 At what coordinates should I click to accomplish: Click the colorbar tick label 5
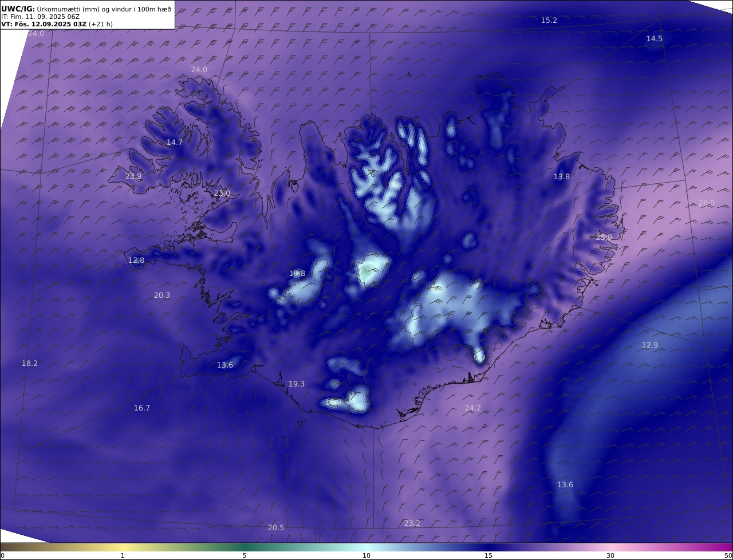tap(245, 555)
